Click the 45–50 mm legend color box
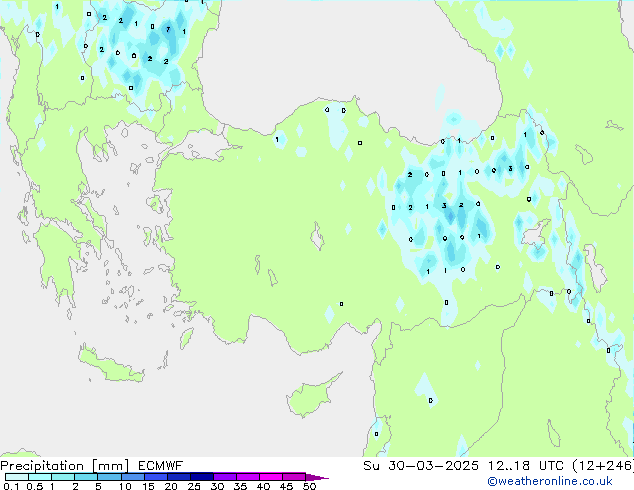 [294, 477]
